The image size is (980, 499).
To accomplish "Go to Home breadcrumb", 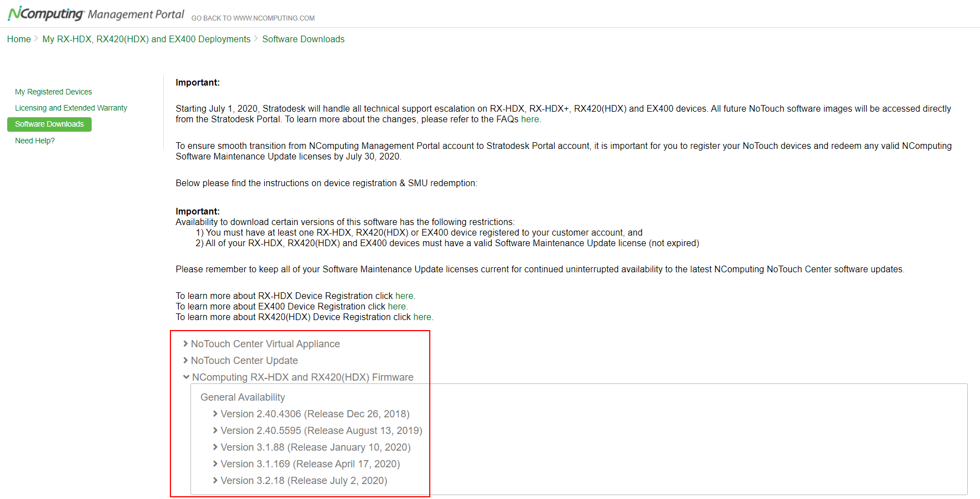I will [19, 39].
